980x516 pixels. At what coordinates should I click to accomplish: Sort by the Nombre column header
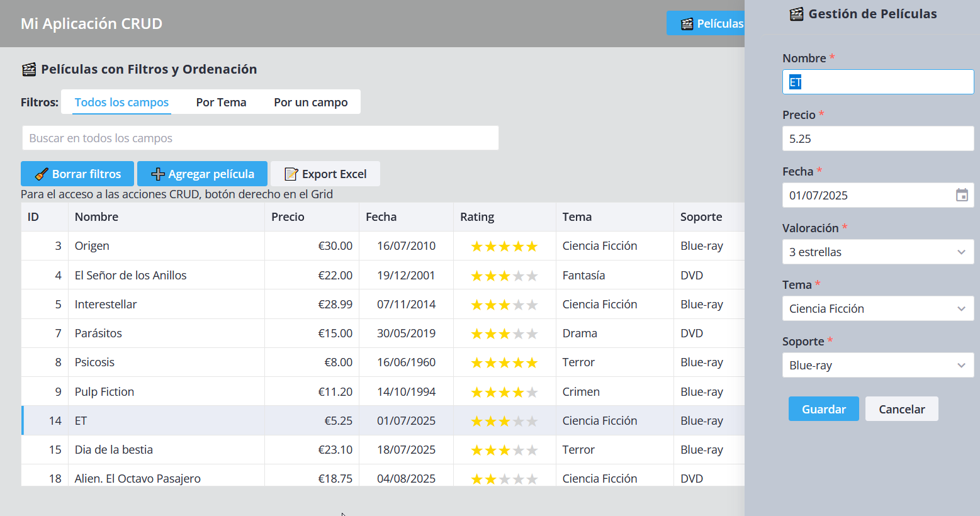click(x=166, y=216)
